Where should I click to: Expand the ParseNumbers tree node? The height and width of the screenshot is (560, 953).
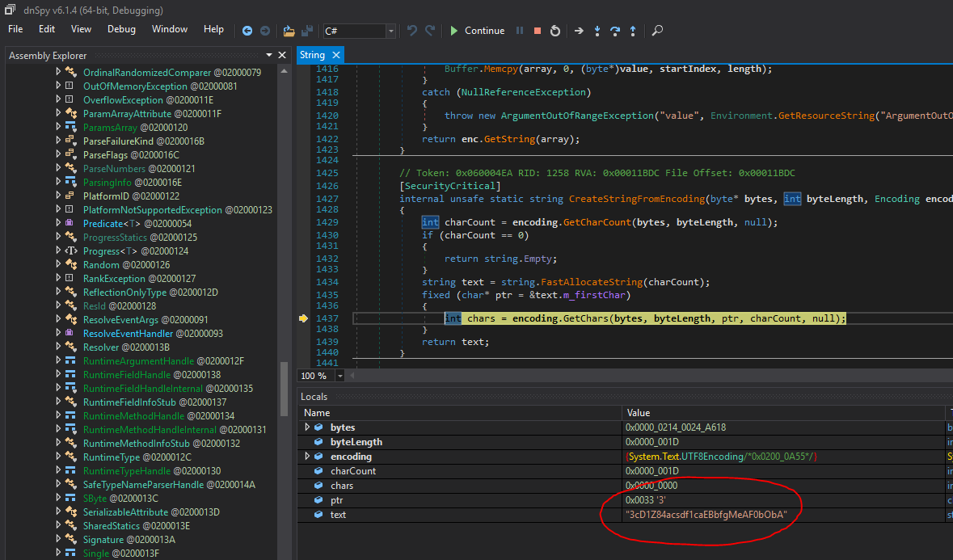point(58,168)
